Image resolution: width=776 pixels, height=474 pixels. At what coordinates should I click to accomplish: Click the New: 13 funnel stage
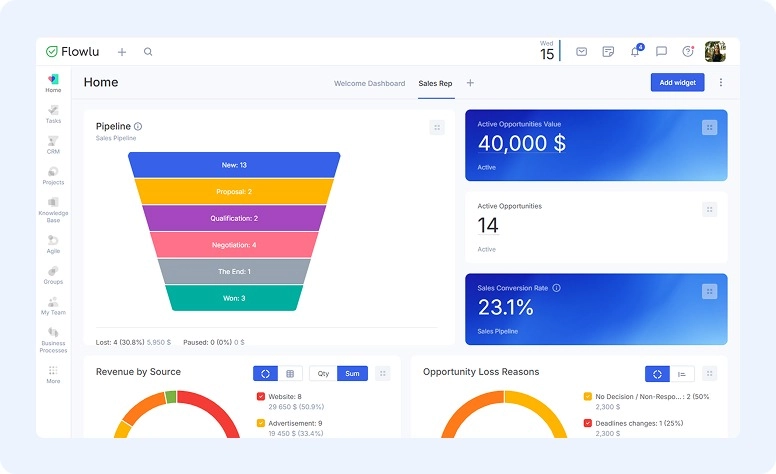tap(234, 165)
